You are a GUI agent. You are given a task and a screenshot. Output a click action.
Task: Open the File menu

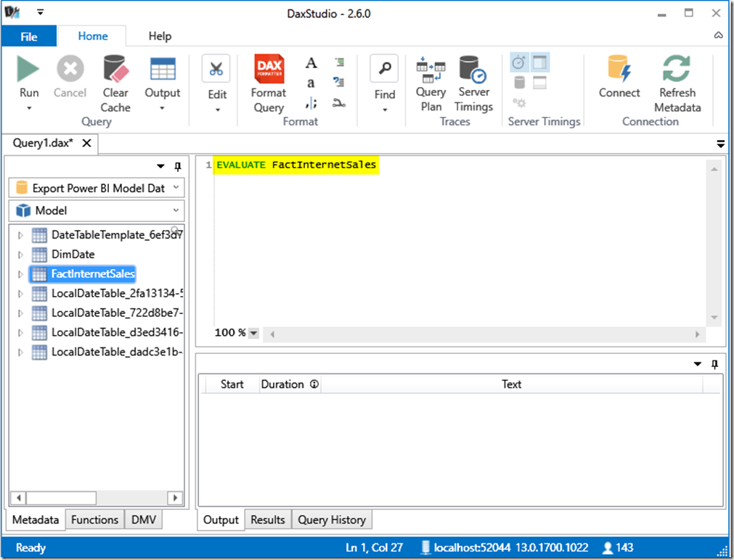[x=29, y=36]
